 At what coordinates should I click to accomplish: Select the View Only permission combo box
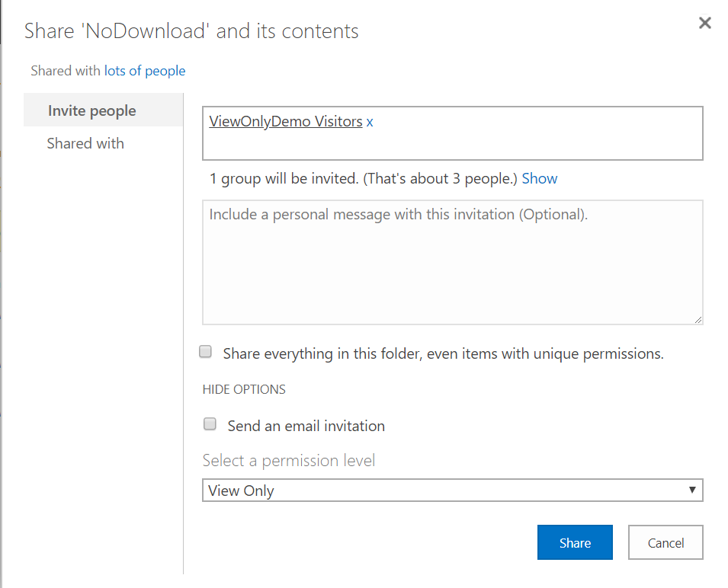coord(452,491)
